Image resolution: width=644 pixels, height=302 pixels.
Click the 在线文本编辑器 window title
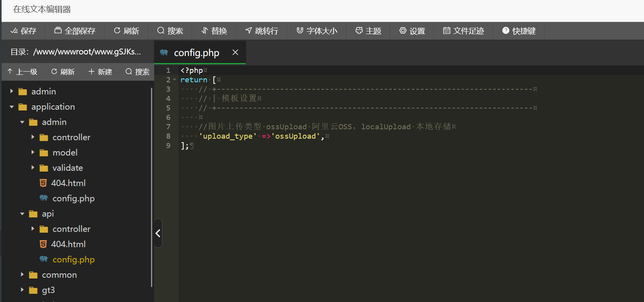[x=42, y=9]
